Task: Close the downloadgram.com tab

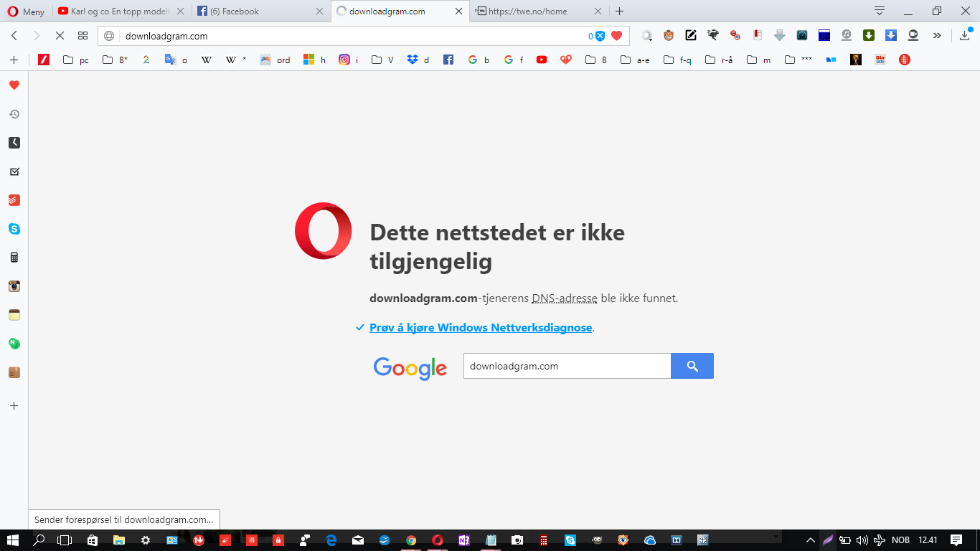Action: pyautogui.click(x=459, y=11)
